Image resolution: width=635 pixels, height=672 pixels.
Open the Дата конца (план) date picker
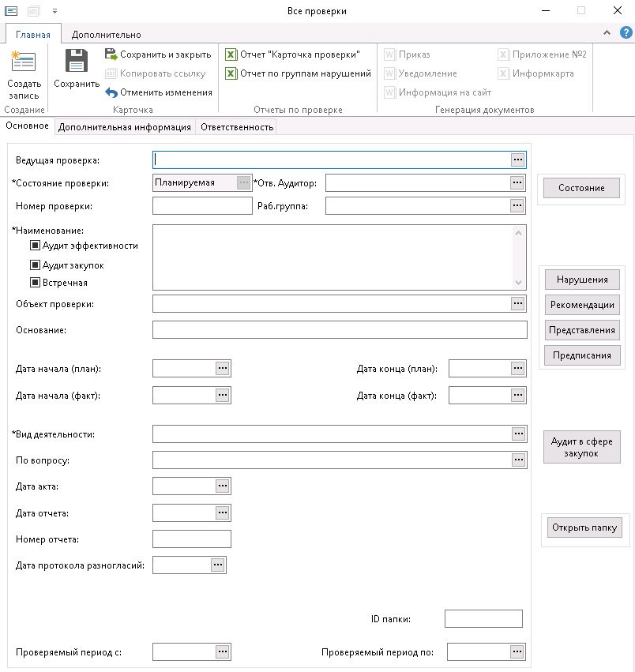tap(518, 368)
